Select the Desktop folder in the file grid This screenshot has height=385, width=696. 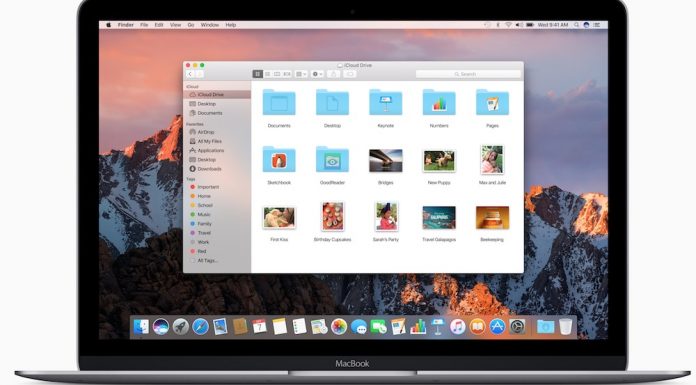[332, 103]
